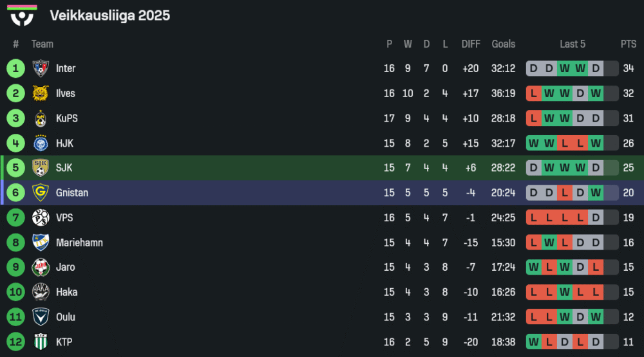Select the VPS team name
This screenshot has width=644, height=357.
(64, 218)
